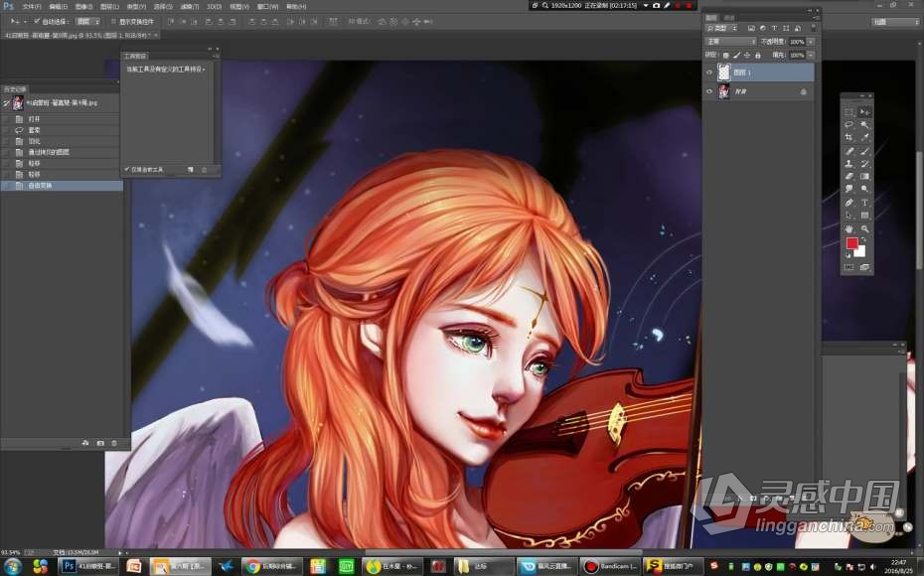
Task: Open the layer blend mode dropdown
Action: (x=730, y=42)
